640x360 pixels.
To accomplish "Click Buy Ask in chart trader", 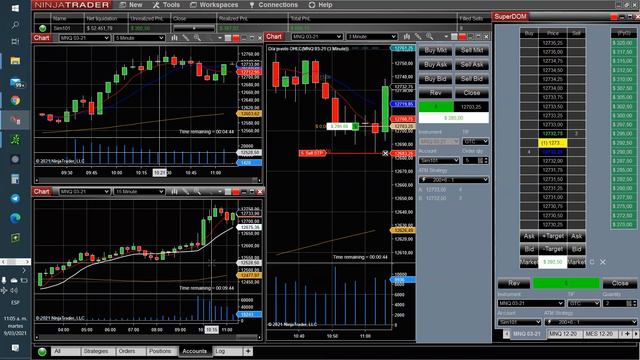I will coord(435,65).
